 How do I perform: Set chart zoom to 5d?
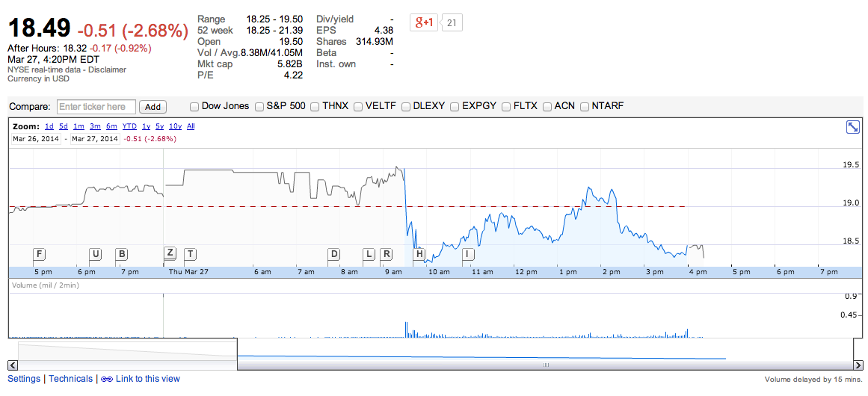tap(64, 126)
